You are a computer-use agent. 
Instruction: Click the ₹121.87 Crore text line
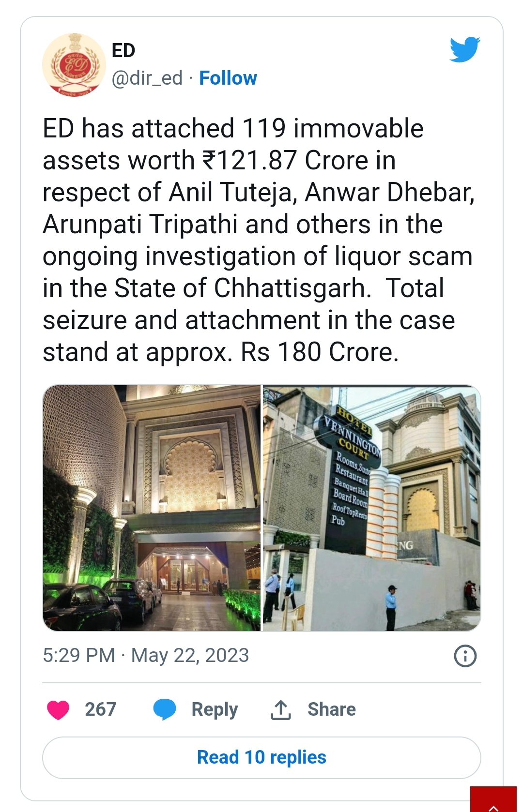tap(219, 160)
